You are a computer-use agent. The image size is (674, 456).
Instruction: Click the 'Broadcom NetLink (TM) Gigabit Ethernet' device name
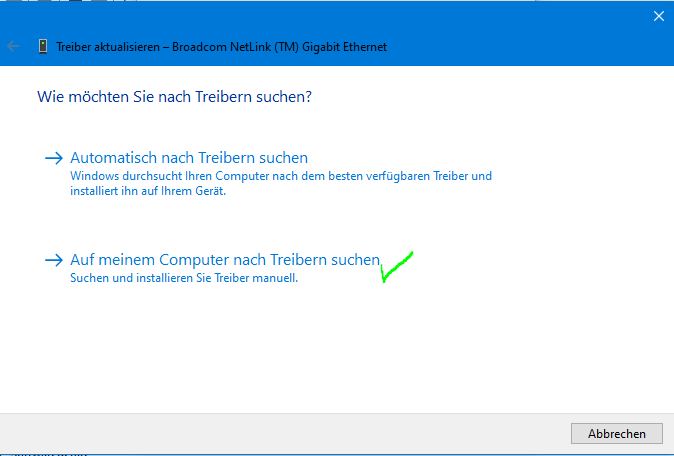(x=279, y=47)
